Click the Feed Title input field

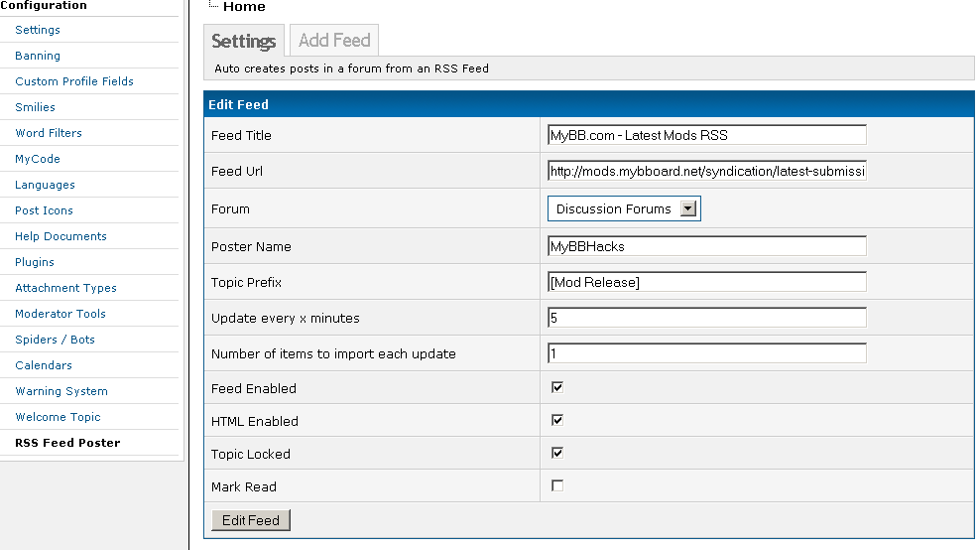[706, 135]
